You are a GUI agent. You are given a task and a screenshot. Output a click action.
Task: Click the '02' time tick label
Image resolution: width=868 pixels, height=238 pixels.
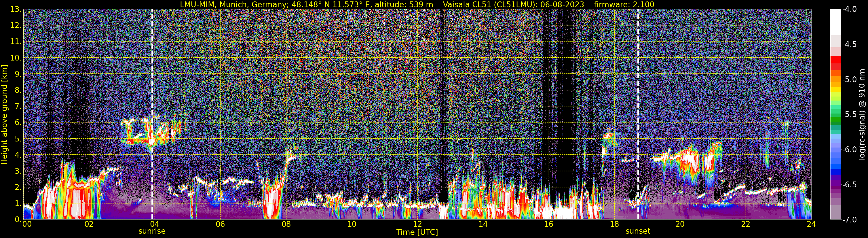pos(89,224)
